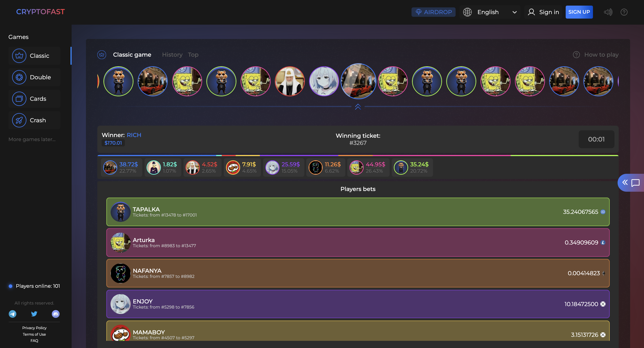Viewport: 644px width, 348px height.
Task: Click the help question mark icon
Action: pyautogui.click(x=624, y=12)
